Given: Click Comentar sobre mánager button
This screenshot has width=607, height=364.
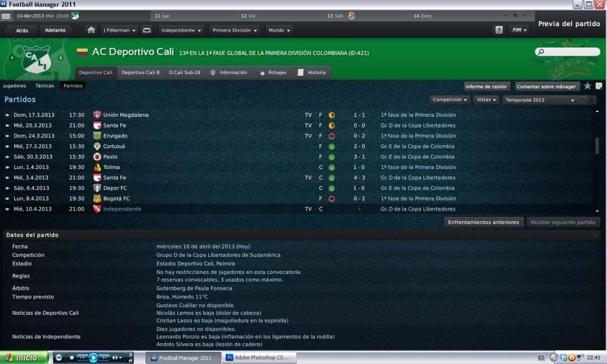Looking at the screenshot, I should pyautogui.click(x=546, y=87).
